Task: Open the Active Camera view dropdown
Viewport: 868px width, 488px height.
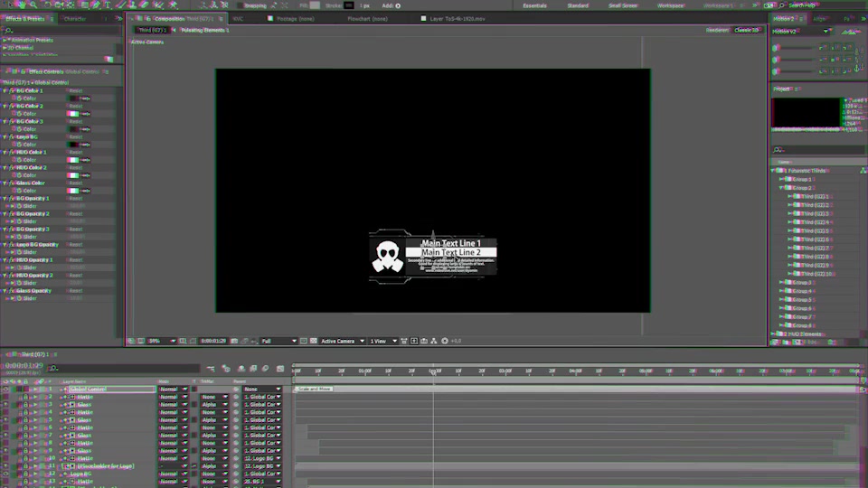Action: click(342, 341)
